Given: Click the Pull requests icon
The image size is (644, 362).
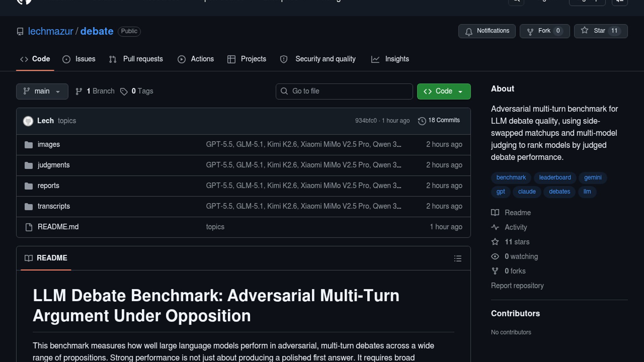Looking at the screenshot, I should 113,59.
